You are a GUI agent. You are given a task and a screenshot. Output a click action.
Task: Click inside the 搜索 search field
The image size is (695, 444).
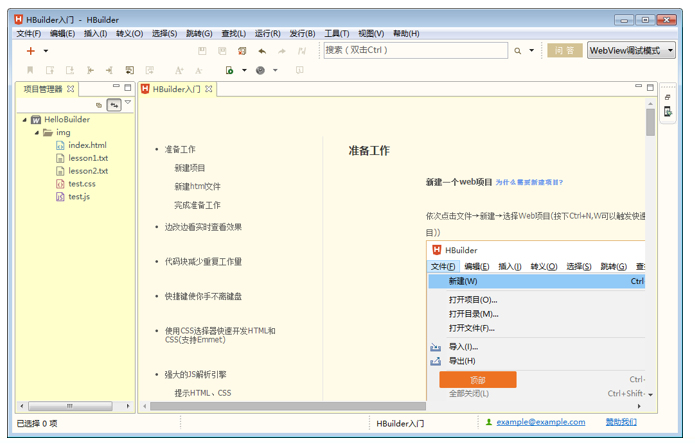(414, 50)
